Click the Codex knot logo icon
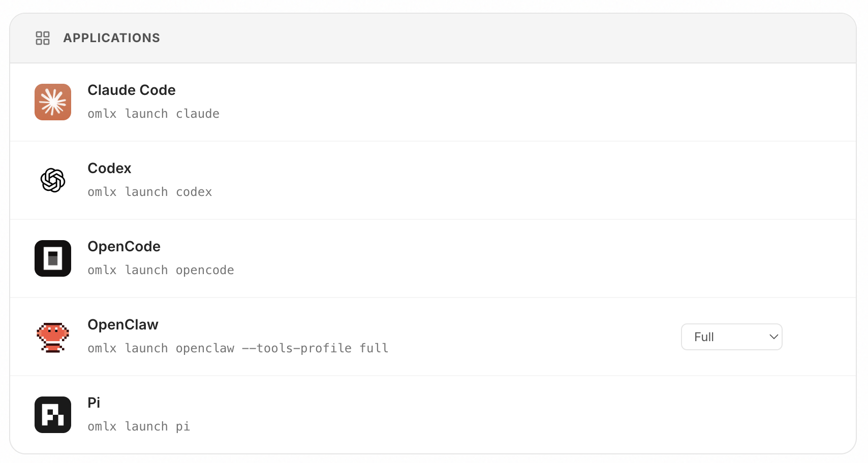The width and height of the screenshot is (868, 463). pos(53,180)
